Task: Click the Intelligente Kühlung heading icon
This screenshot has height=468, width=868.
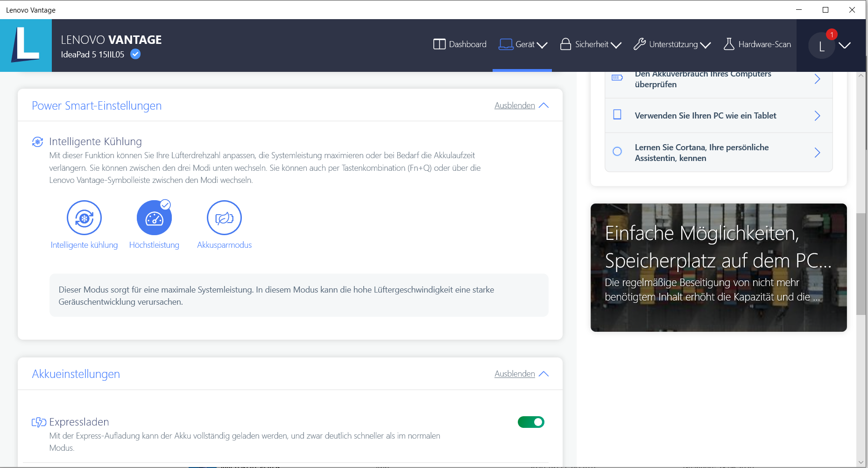Action: [37, 142]
